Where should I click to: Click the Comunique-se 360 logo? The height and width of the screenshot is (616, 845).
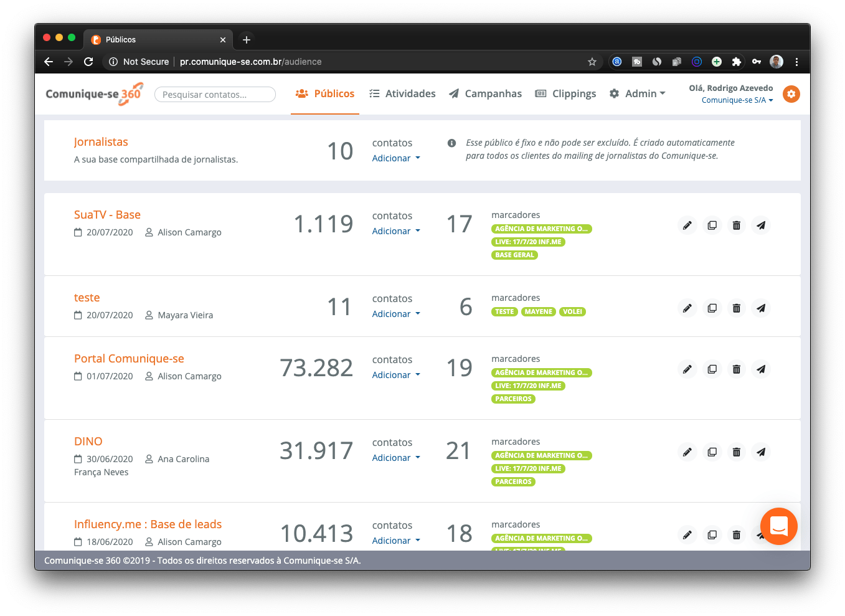(95, 94)
